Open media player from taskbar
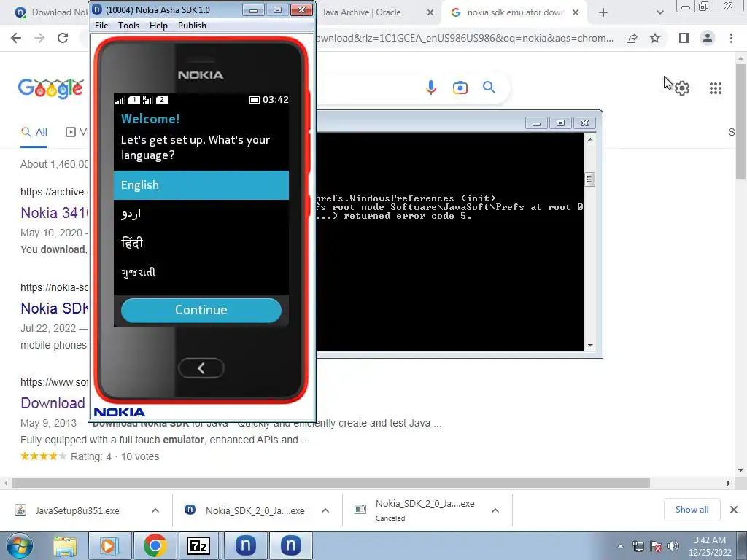This screenshot has width=747, height=560. pos(109,545)
